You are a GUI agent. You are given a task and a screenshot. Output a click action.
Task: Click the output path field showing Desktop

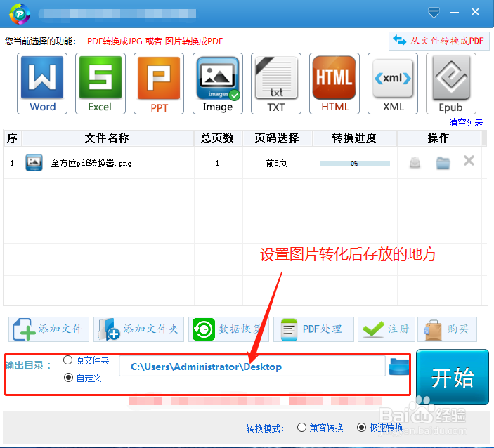[252, 366]
